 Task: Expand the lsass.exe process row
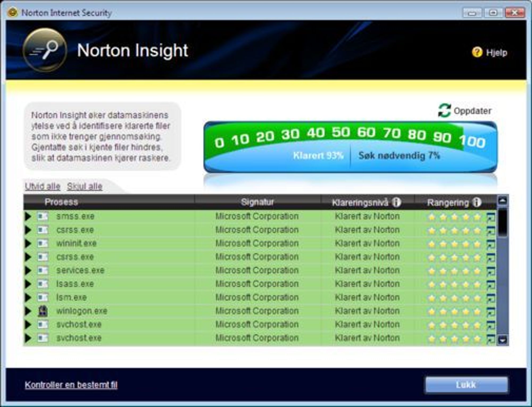point(28,284)
